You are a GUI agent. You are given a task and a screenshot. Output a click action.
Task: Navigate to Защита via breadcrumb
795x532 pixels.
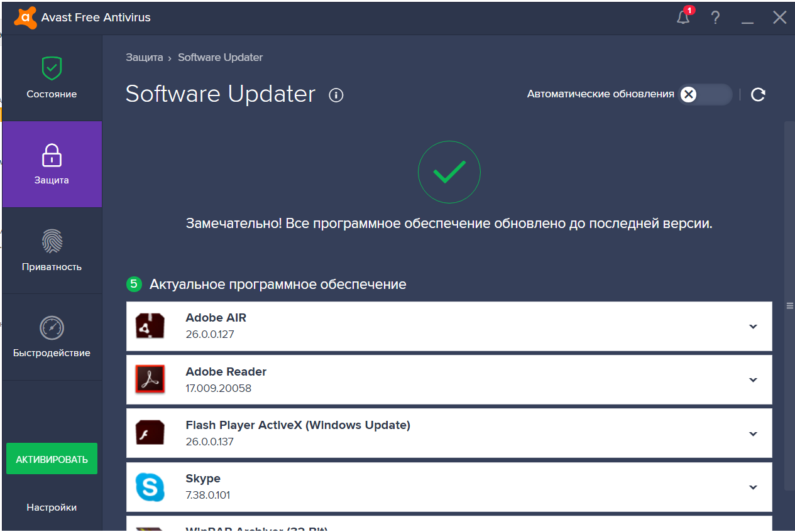click(x=144, y=57)
